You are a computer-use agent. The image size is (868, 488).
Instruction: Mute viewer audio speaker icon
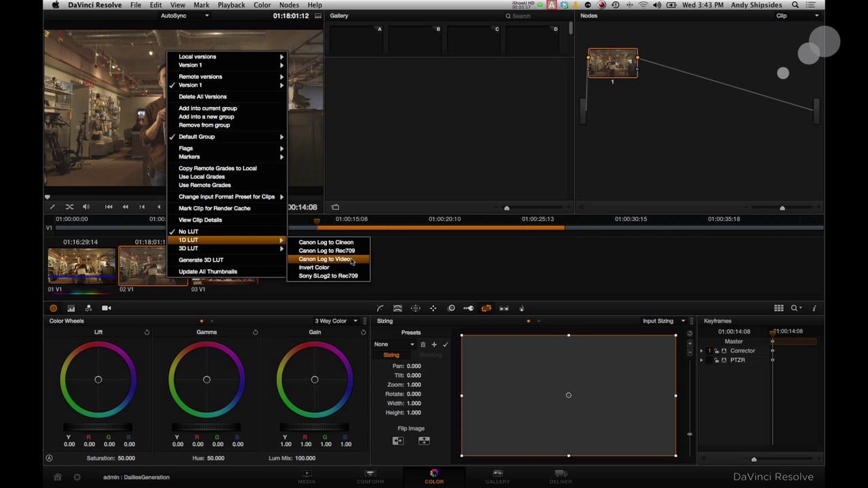(x=86, y=207)
